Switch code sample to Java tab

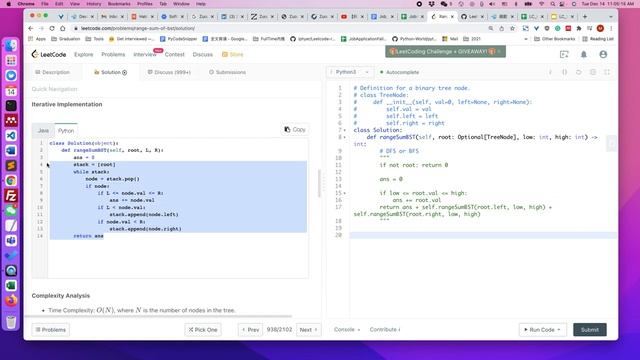[x=43, y=131]
